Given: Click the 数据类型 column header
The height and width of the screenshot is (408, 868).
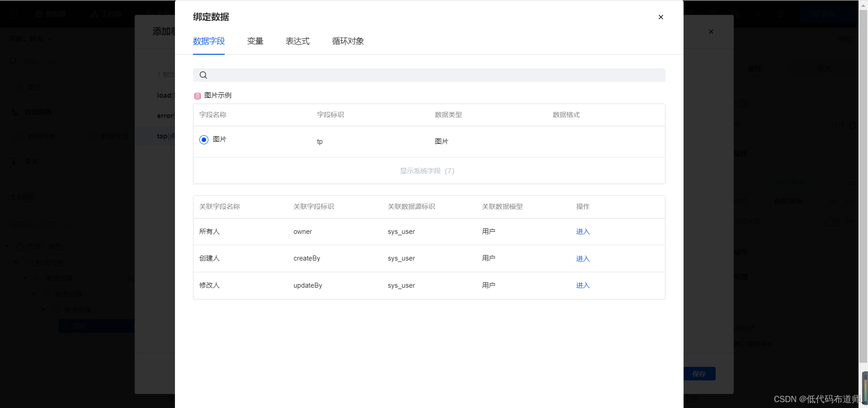Looking at the screenshot, I should pos(448,115).
